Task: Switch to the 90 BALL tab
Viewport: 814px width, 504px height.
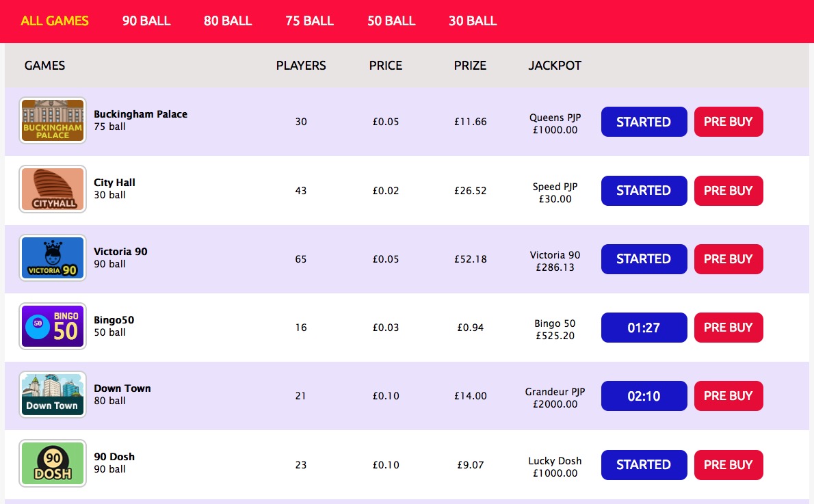Action: click(x=146, y=21)
